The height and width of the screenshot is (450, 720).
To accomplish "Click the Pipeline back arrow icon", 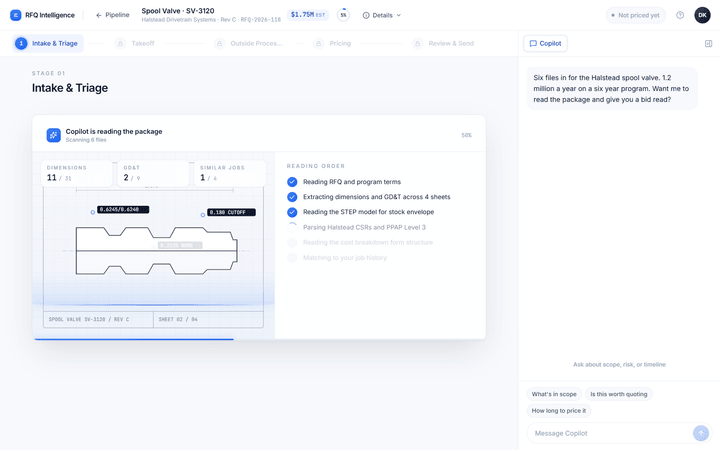I will [x=99, y=15].
